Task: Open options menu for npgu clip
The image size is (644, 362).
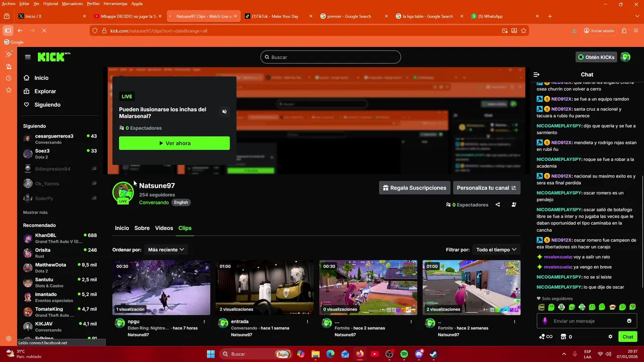Action: click(x=204, y=321)
